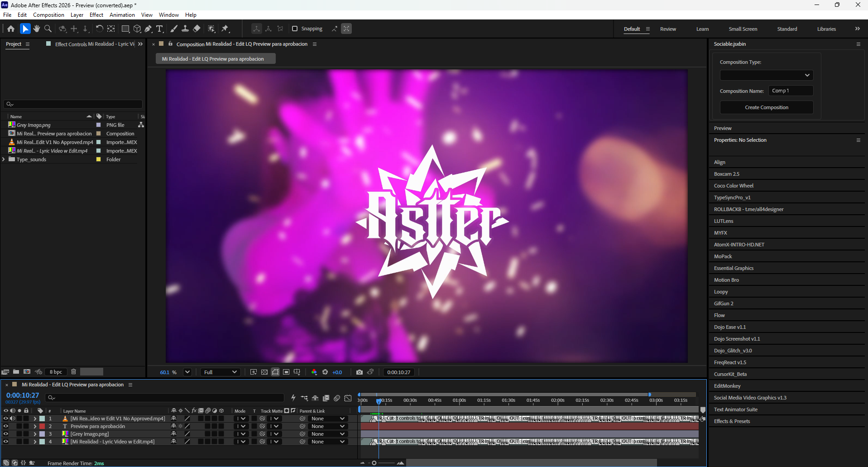
Task: Take a snapshot with the camera icon
Action: [x=360, y=372]
